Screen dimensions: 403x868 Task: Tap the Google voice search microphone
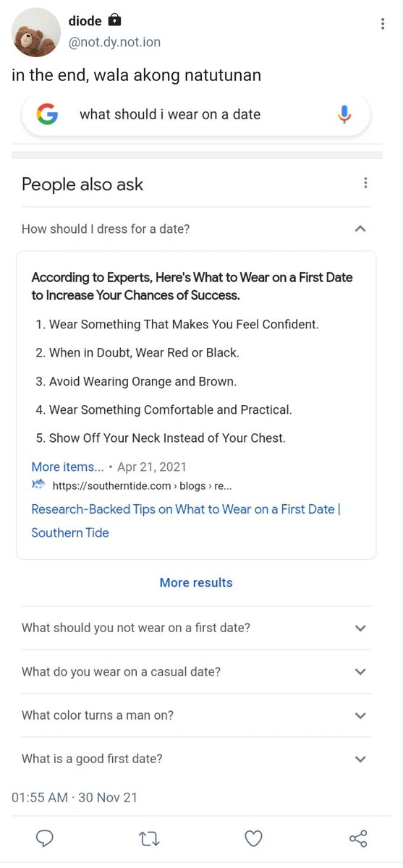pos(344,114)
